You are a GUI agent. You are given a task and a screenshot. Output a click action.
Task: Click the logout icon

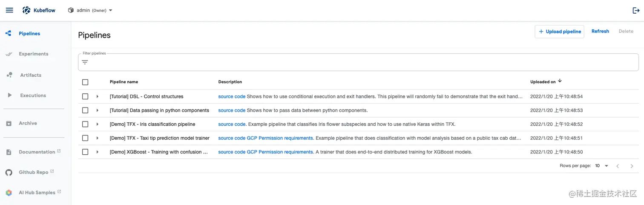click(x=636, y=11)
